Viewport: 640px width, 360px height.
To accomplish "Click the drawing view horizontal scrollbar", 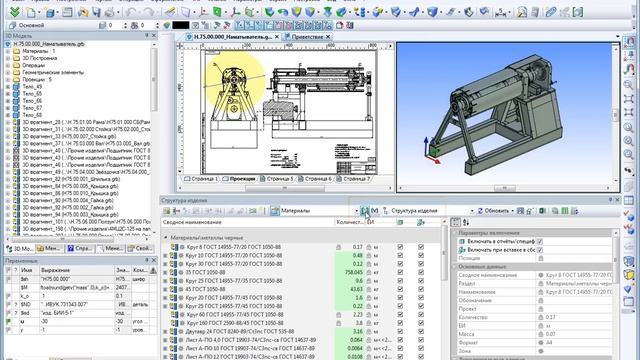I will click(284, 189).
